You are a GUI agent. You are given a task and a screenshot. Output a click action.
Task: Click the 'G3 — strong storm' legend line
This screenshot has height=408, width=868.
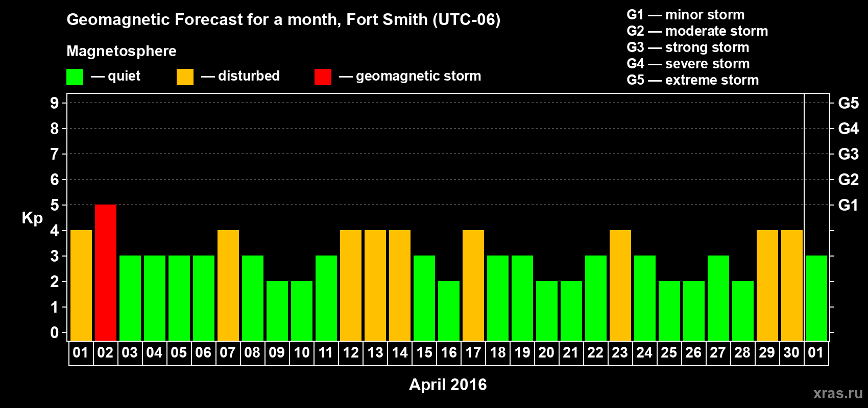pos(688,47)
